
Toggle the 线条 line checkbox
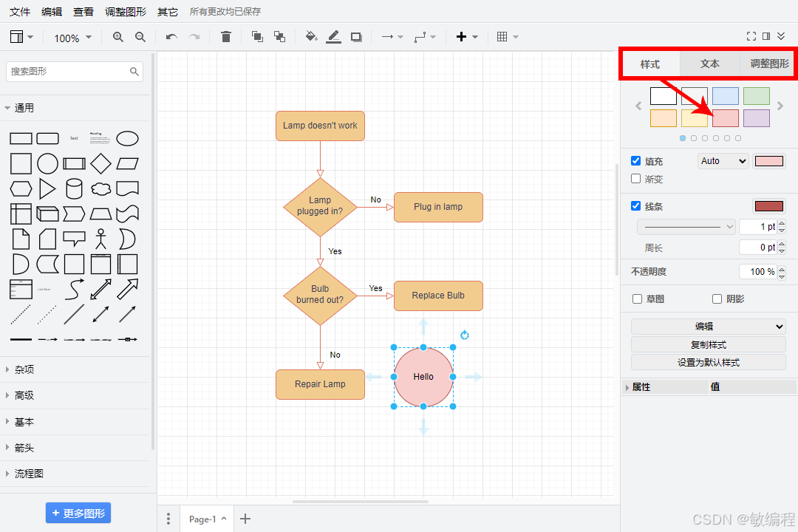coord(635,205)
